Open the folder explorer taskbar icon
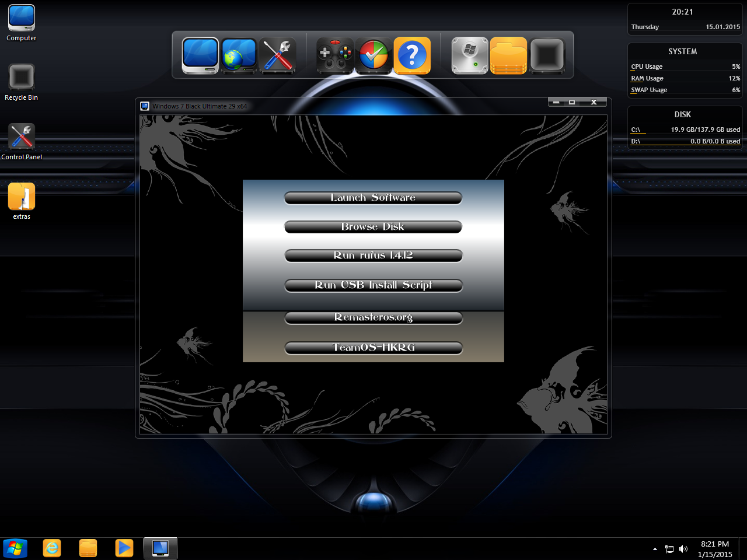This screenshot has height=560, width=747. pyautogui.click(x=88, y=548)
